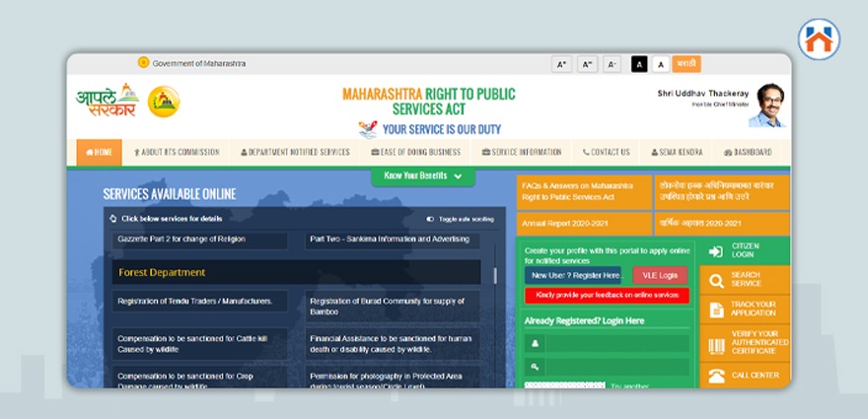Viewport: 868px width, 419px height.
Task: Toggle auto scrolling switch
Action: [430, 219]
